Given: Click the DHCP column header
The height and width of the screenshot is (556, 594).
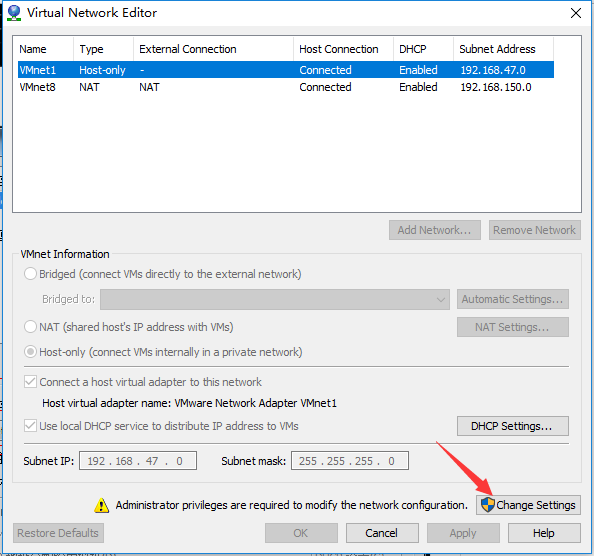Looking at the screenshot, I should point(423,49).
